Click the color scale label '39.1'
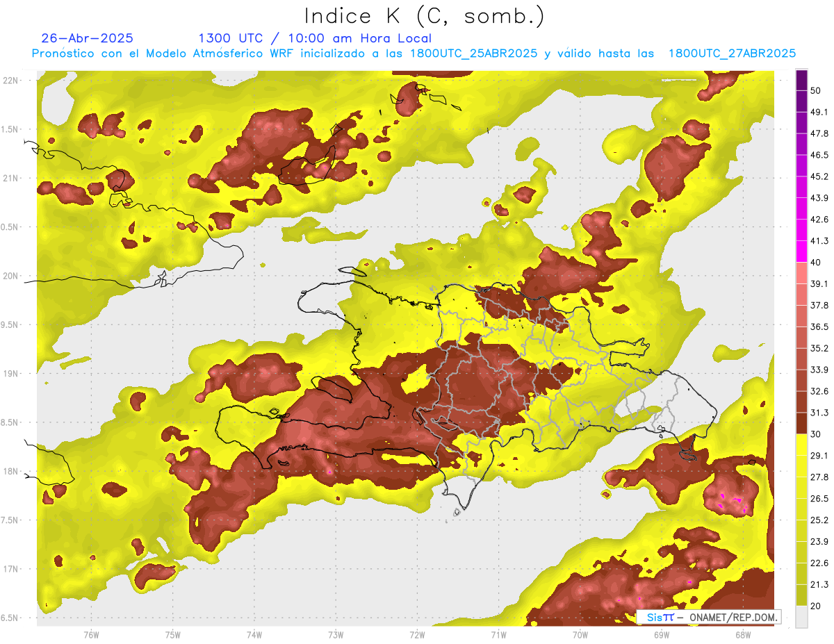The image size is (834, 644). (819, 283)
